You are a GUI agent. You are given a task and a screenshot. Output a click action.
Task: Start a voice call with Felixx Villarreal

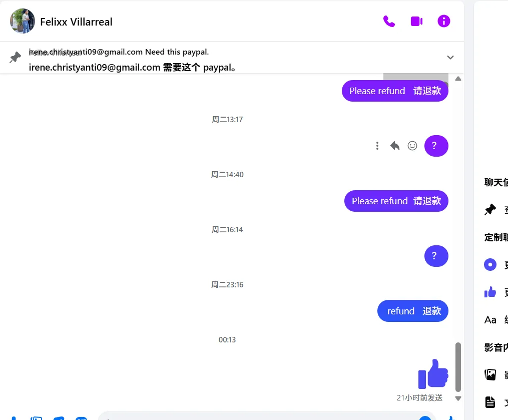[389, 22]
